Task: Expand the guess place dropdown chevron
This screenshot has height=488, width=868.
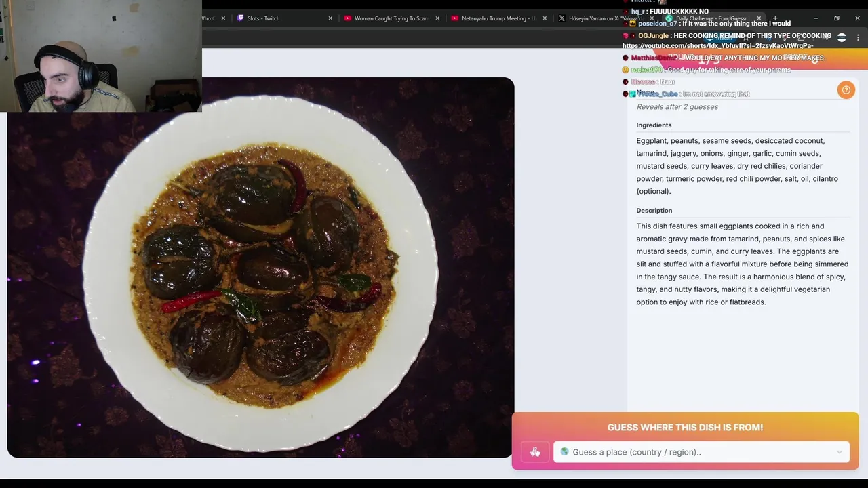Action: pos(839,452)
